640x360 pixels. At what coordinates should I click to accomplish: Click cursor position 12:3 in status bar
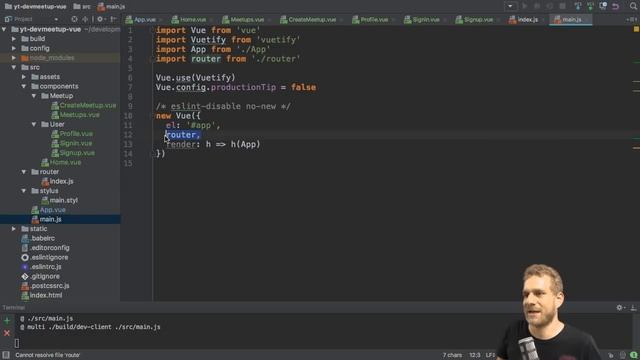coord(475,355)
